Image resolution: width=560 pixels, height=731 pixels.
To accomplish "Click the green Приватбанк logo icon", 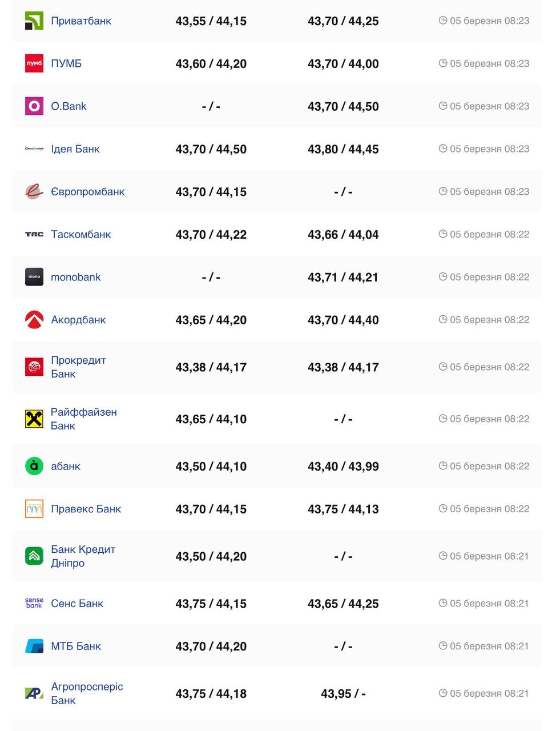I will click(34, 21).
